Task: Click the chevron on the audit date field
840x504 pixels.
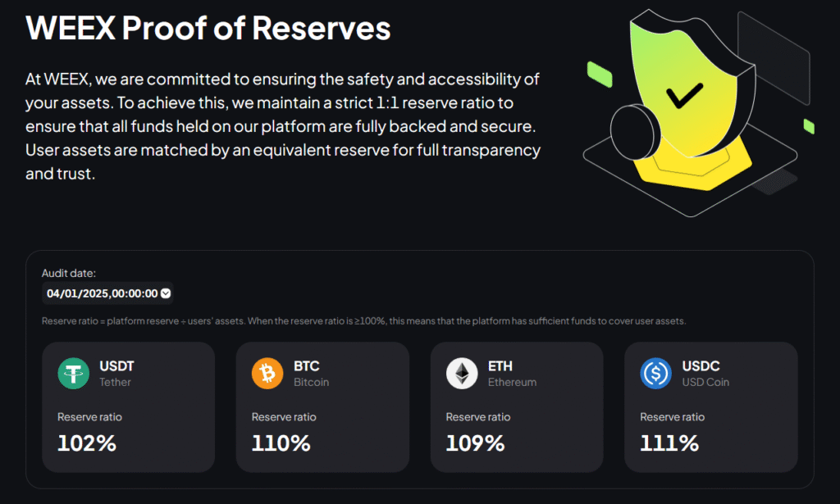Action: [164, 293]
